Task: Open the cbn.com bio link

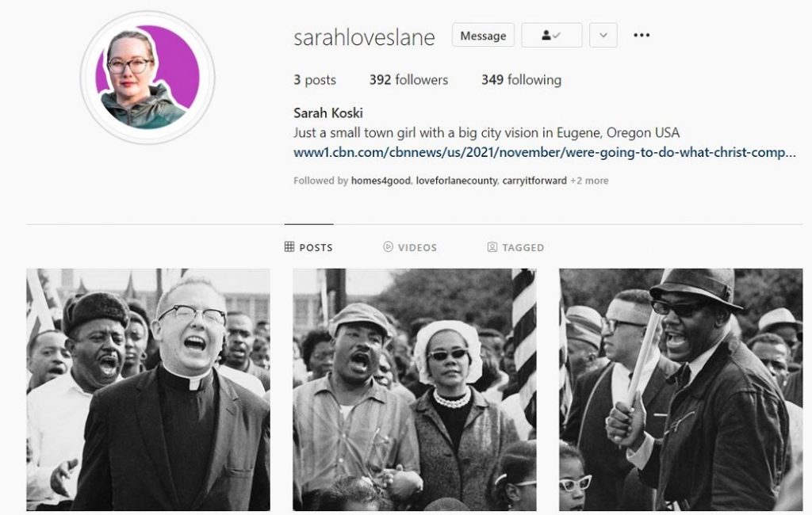Action: click(545, 152)
